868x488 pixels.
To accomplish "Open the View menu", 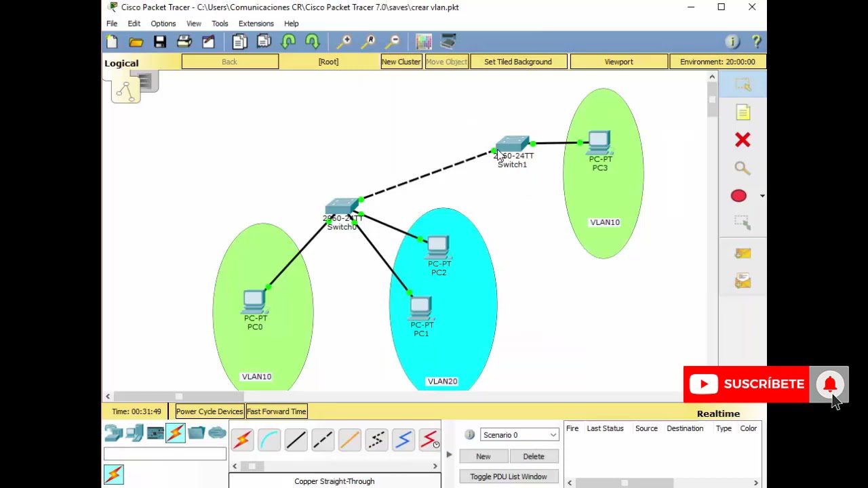I will click(x=194, y=24).
